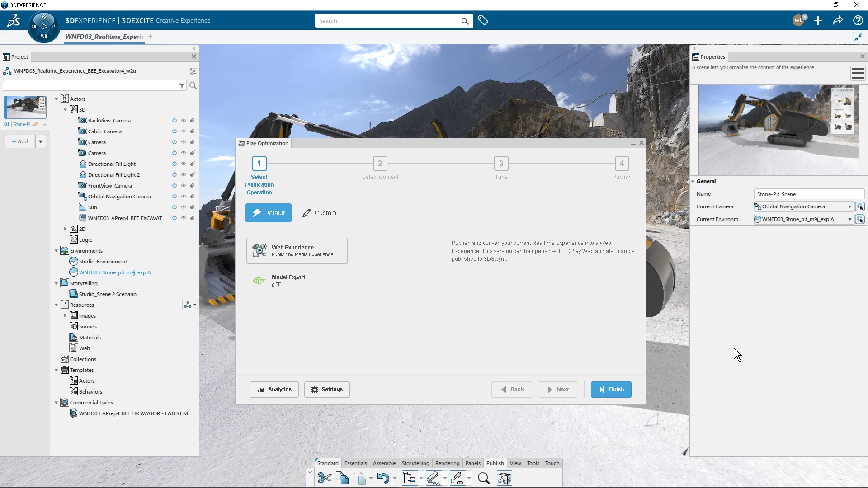Click the magnifier search icon in bottom toolbar

(483, 478)
